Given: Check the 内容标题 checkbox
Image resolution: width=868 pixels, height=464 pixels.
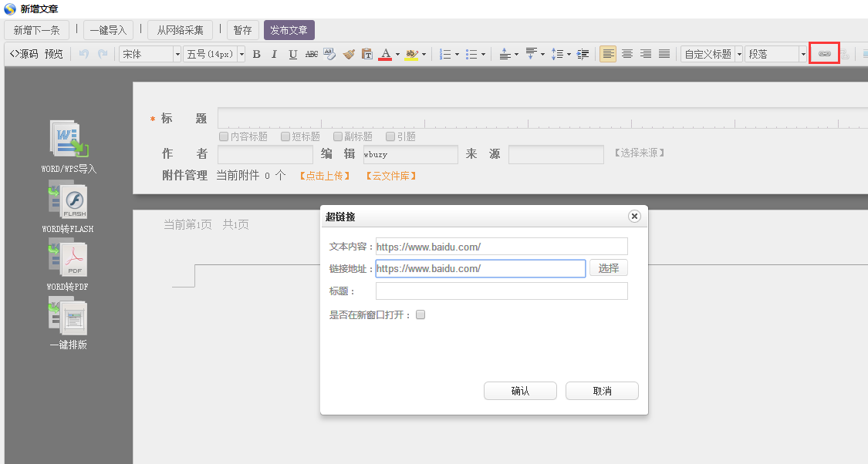Looking at the screenshot, I should point(224,136).
